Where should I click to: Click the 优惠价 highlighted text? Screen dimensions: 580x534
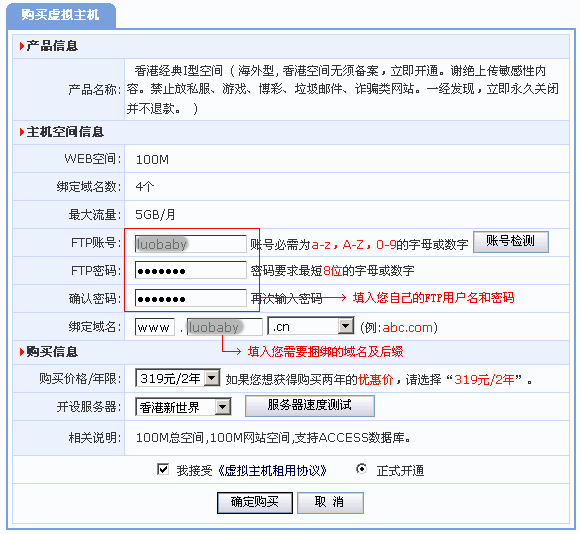click(x=375, y=379)
